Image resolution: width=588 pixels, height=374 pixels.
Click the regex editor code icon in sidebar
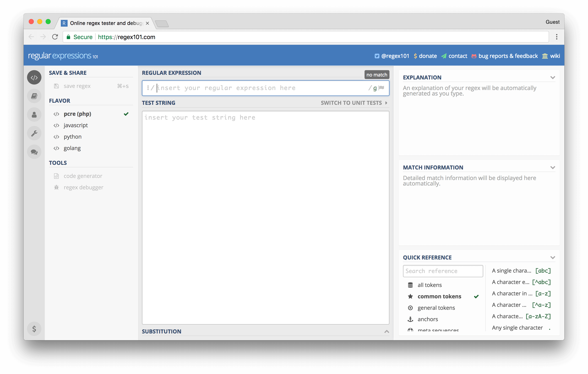click(x=34, y=78)
